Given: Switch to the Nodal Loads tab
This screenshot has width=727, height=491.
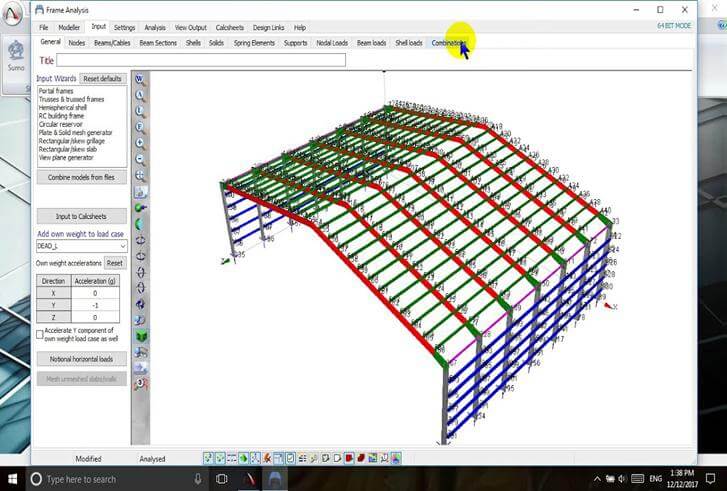Looking at the screenshot, I should click(331, 43).
